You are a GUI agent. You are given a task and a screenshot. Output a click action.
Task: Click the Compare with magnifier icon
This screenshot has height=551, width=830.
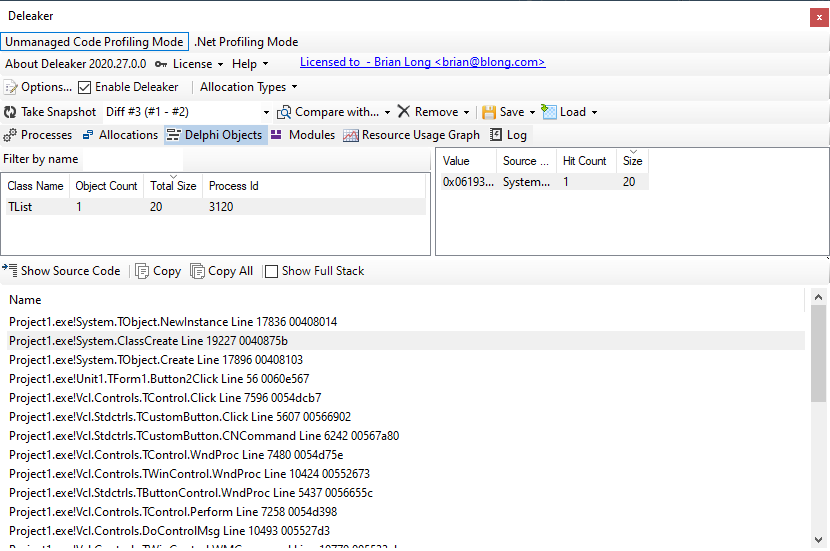click(284, 112)
